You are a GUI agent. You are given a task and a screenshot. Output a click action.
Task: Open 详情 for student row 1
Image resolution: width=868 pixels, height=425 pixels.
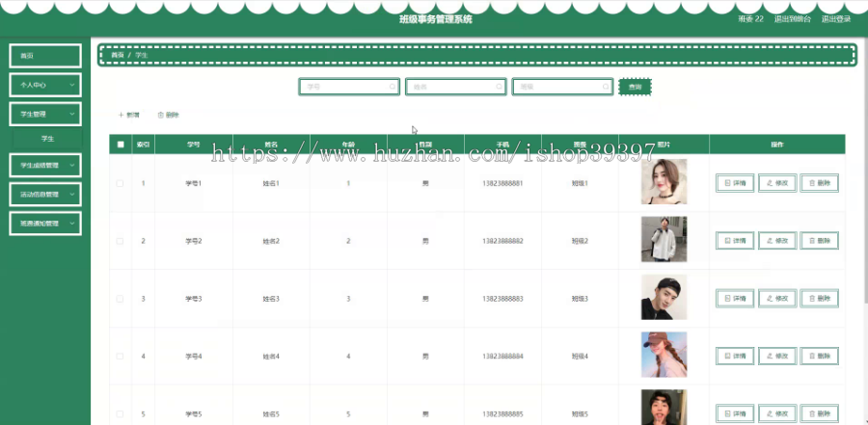click(735, 183)
